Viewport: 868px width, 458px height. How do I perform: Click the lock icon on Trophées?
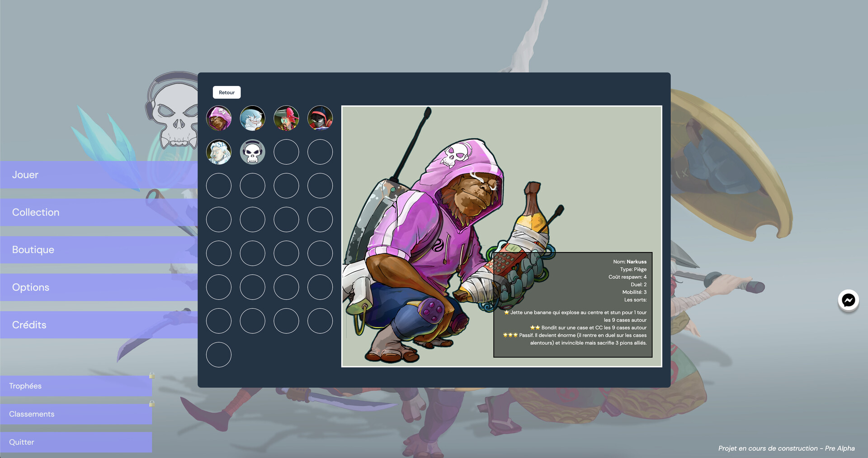point(152,376)
